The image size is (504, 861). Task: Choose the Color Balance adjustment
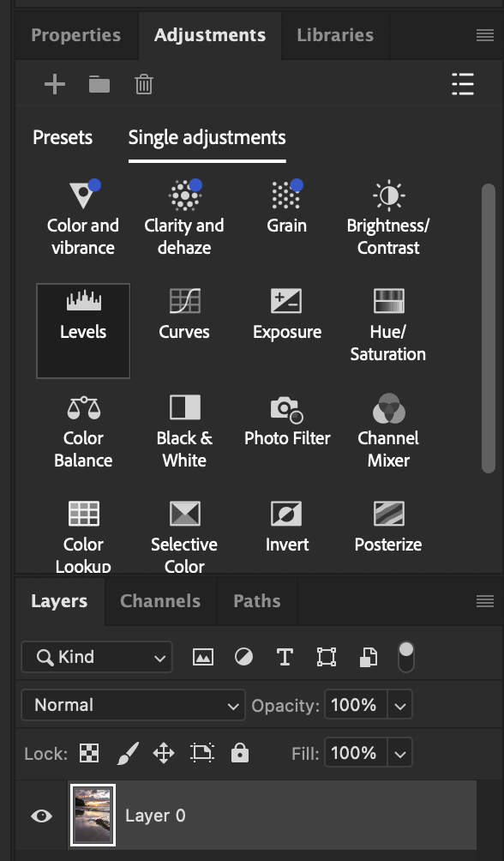(x=83, y=430)
